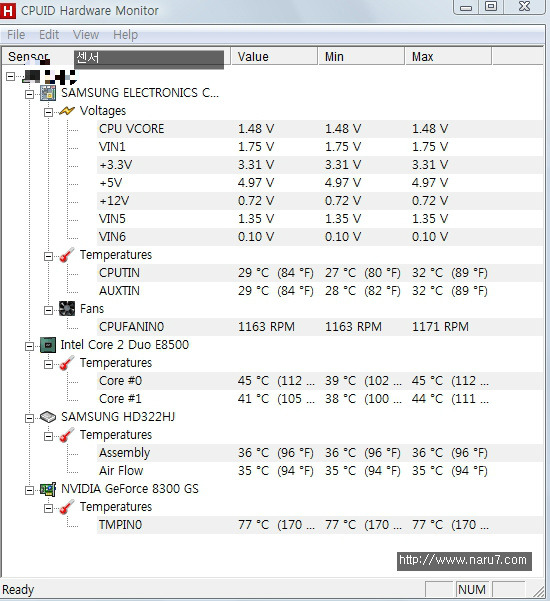Click the Sensor column header
550x601 pixels.
pos(116,57)
